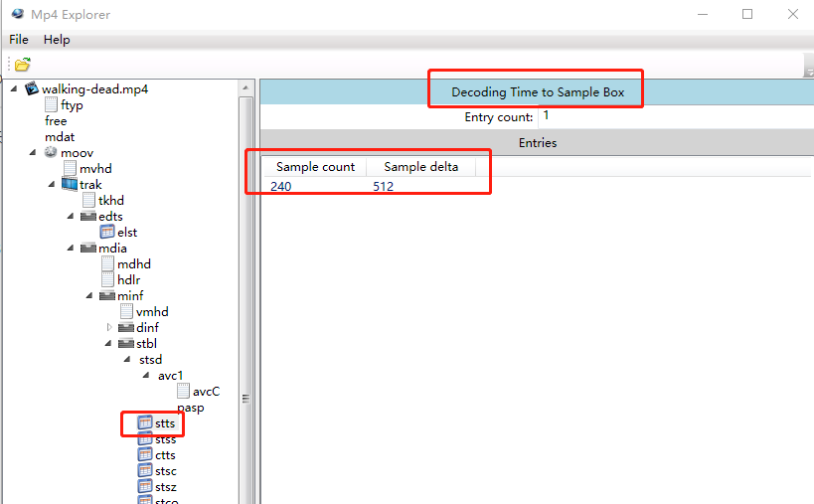Click the tree panel scroll up arrow
Screen dimensions: 814x504
coord(245,89)
